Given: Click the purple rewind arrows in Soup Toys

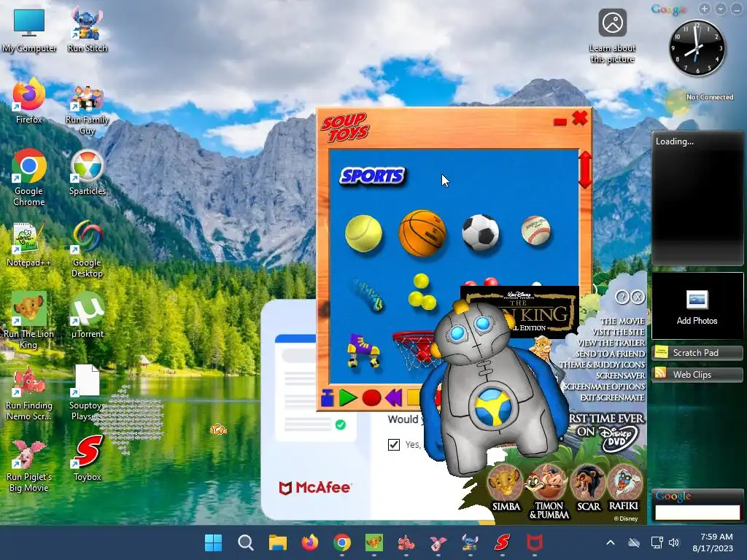Looking at the screenshot, I should [x=394, y=397].
